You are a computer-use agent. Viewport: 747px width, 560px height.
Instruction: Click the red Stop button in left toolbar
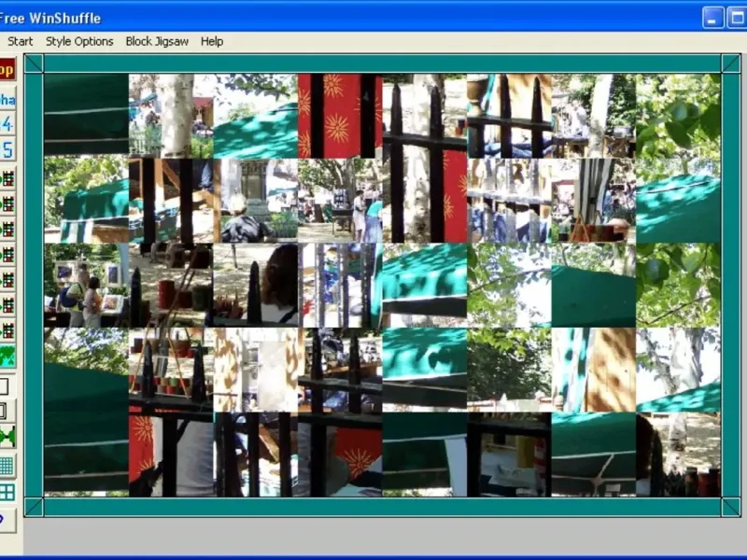click(7, 69)
